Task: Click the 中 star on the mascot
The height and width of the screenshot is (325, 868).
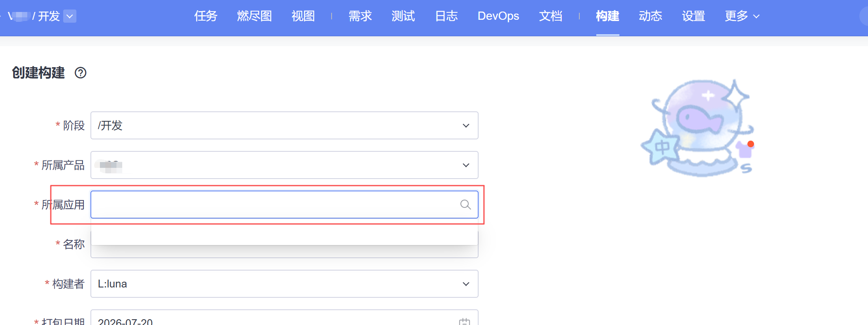Action: click(661, 147)
